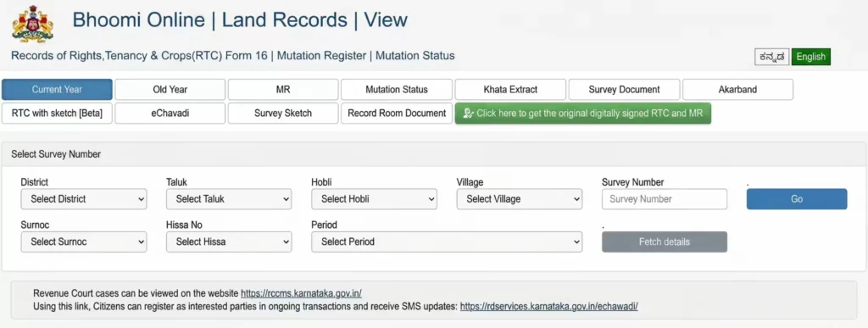Screen dimensions: 868x328
Task: Open the rccms.karnataka.gov.in link
Action: click(x=301, y=293)
